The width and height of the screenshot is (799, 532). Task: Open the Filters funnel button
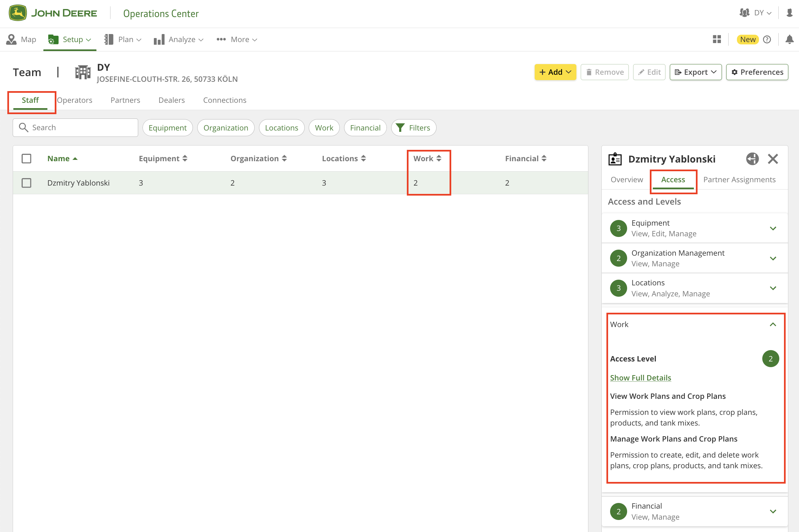413,127
